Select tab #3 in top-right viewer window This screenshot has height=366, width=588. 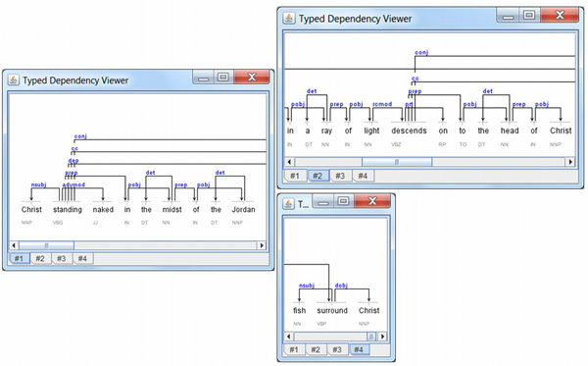[340, 176]
